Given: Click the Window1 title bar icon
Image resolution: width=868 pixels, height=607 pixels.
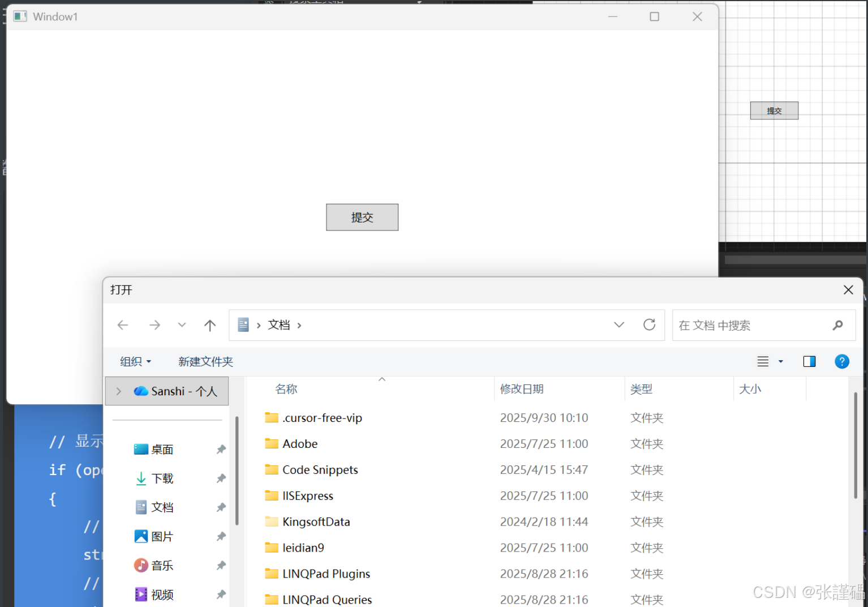Looking at the screenshot, I should (x=20, y=16).
